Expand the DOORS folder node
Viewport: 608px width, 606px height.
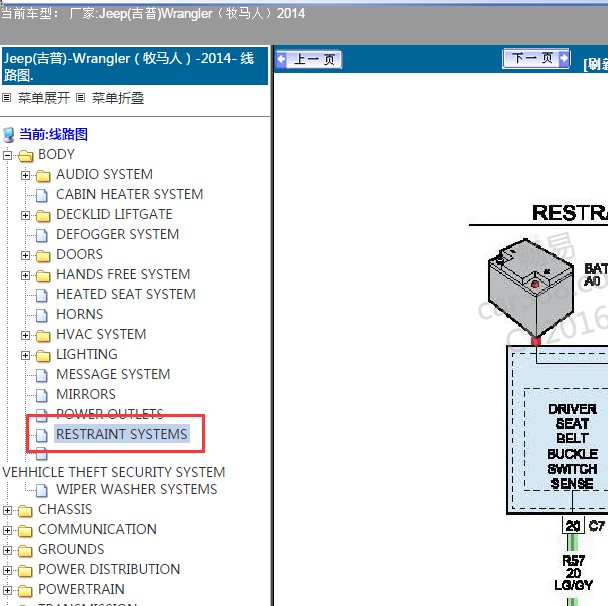click(25, 256)
